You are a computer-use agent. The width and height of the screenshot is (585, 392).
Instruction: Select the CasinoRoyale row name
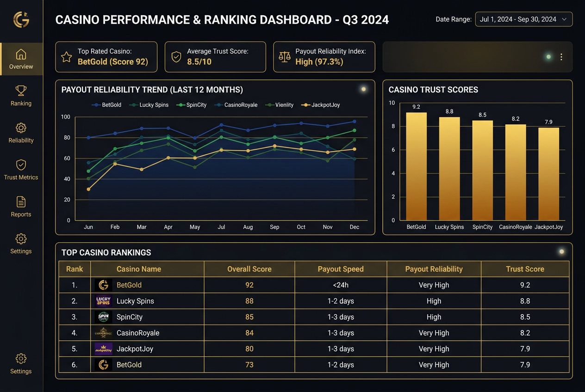click(138, 333)
